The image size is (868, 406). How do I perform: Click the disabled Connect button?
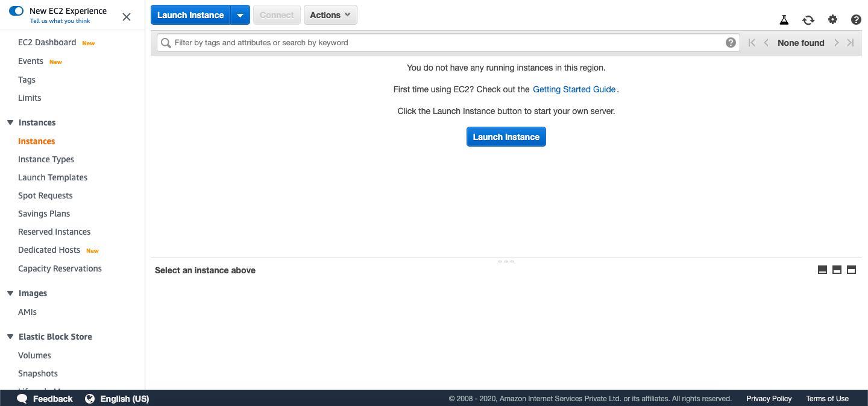coord(277,15)
